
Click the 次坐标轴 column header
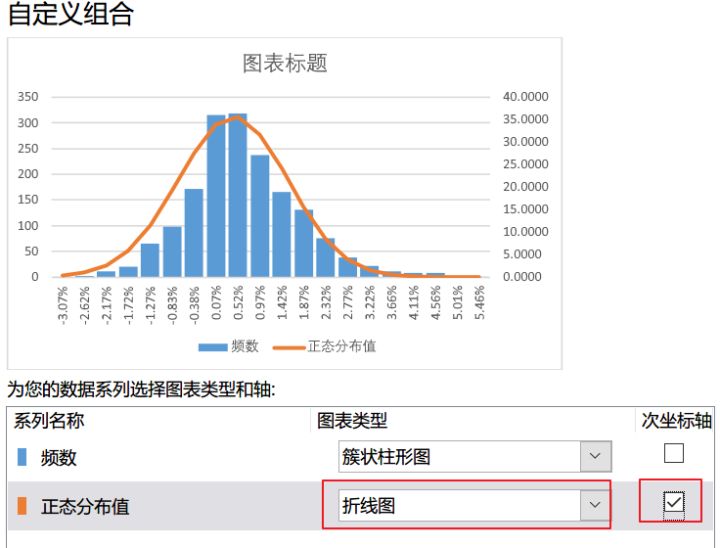(676, 421)
